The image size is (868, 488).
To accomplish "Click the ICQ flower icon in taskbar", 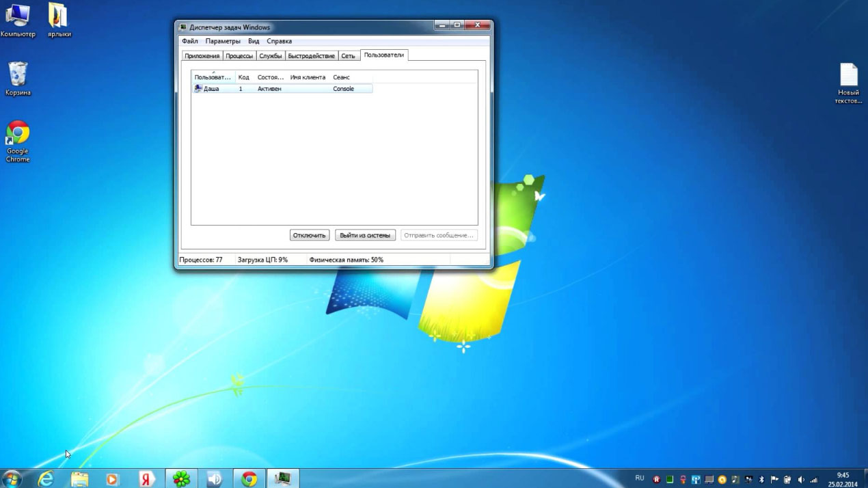I will (181, 479).
